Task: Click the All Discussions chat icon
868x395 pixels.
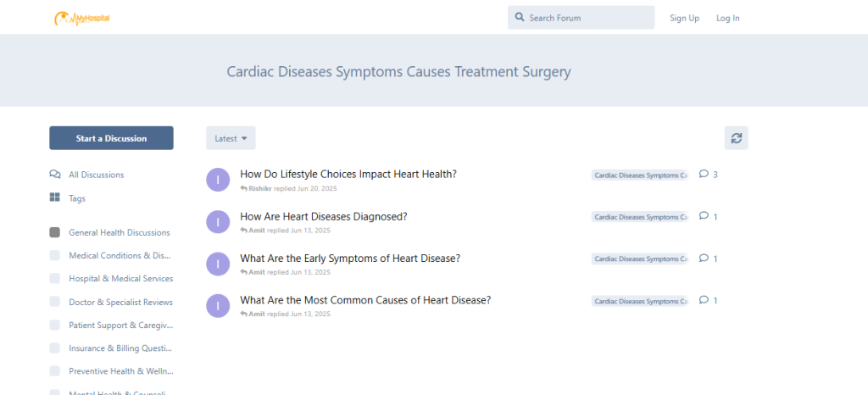Action: (x=55, y=175)
